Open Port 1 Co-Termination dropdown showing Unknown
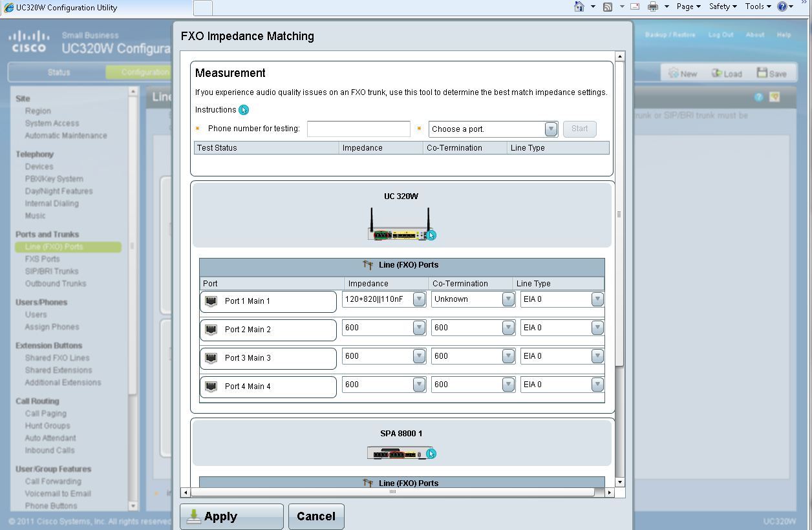Screen dimensions: 812x530 point(508,299)
